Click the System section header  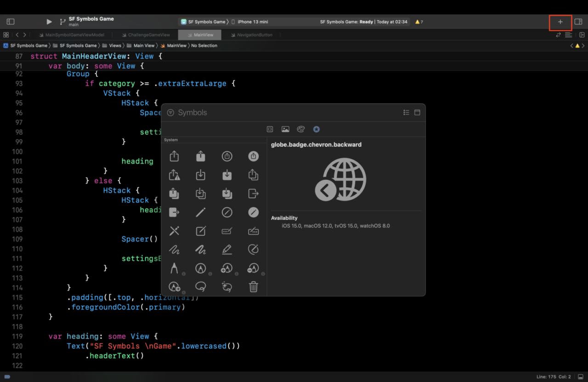[171, 140]
